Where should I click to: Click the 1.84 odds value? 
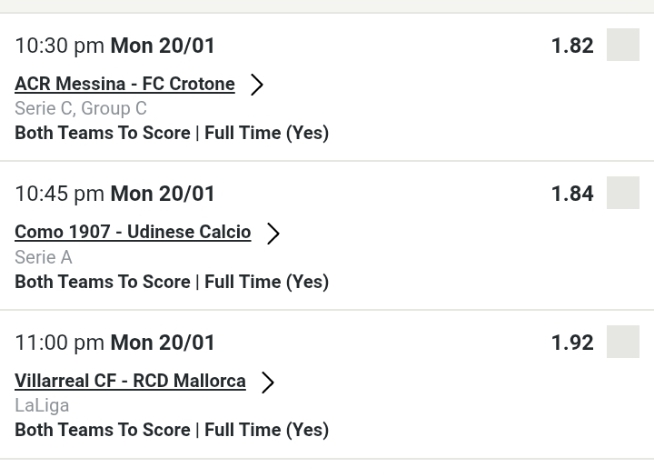coord(574,194)
